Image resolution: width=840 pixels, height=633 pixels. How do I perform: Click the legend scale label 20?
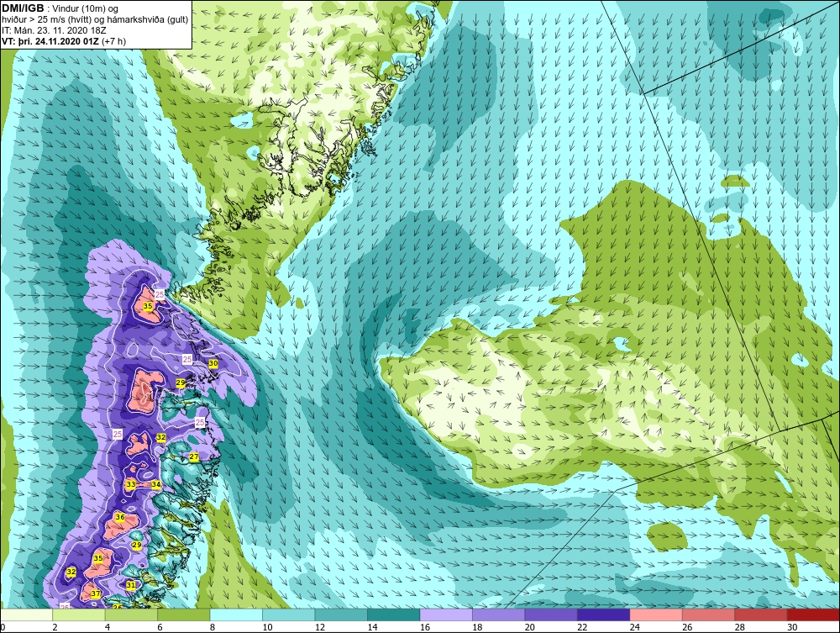click(x=530, y=627)
